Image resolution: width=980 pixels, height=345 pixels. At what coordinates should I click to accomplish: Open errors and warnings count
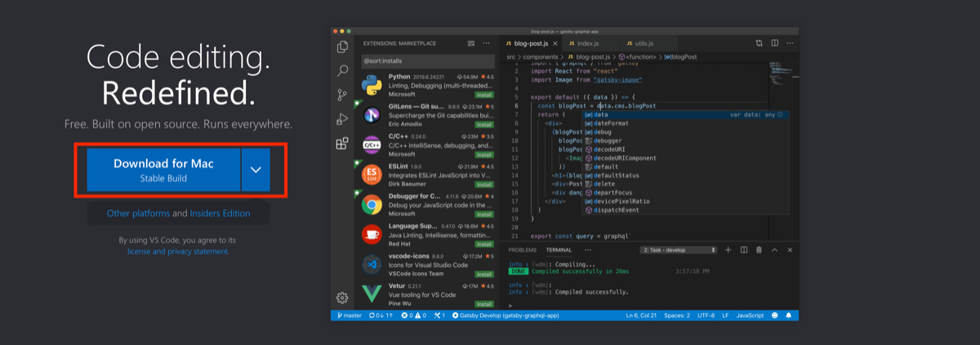pos(413,315)
